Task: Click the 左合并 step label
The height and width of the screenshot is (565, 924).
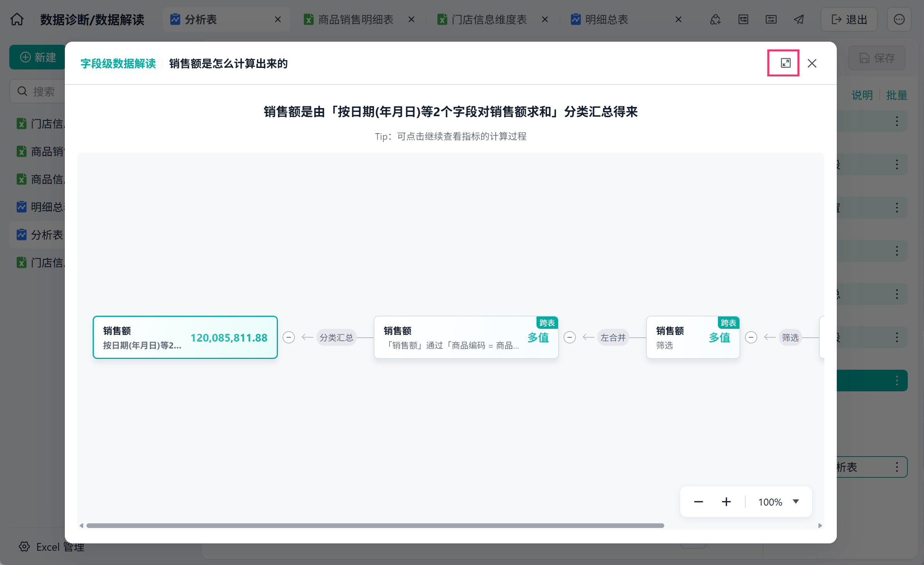Action: [x=613, y=337]
